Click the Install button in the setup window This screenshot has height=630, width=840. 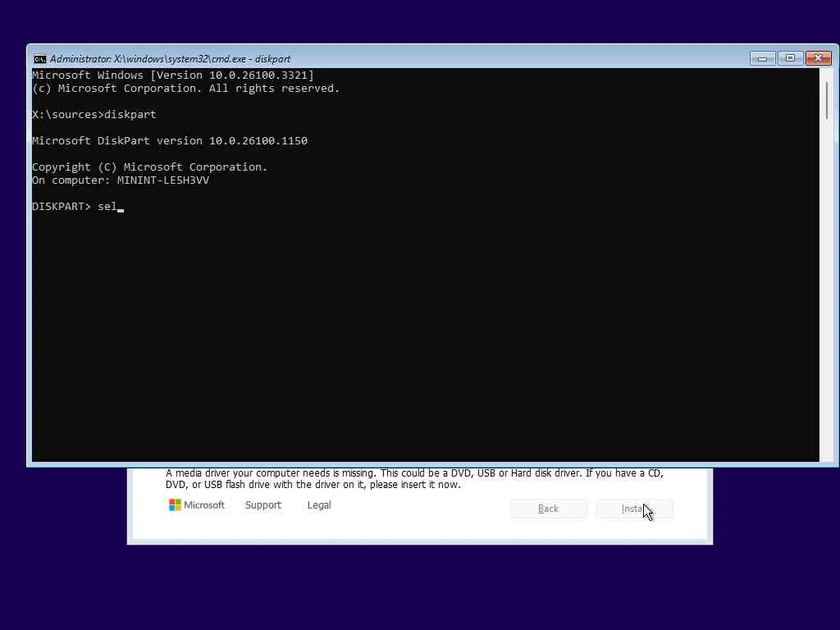pyautogui.click(x=634, y=509)
